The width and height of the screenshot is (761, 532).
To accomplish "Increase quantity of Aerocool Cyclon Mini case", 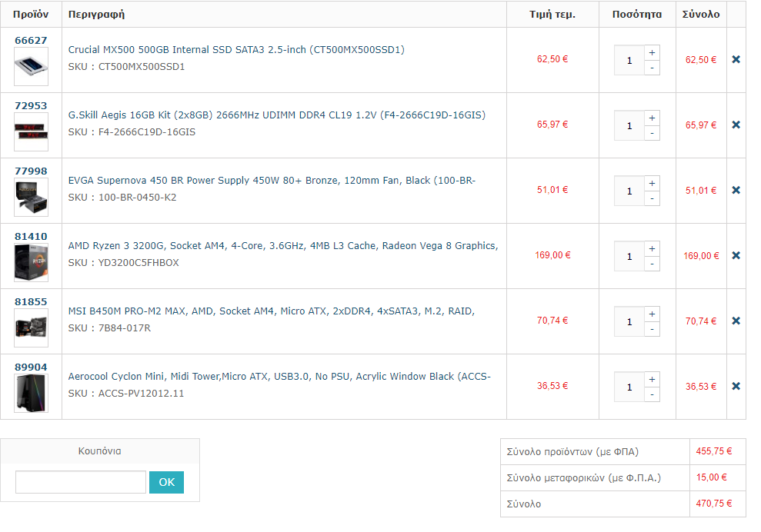I will coord(652,379).
